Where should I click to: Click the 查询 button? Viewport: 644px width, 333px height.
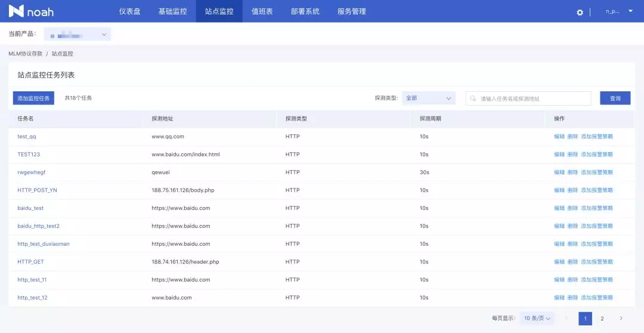click(x=615, y=98)
